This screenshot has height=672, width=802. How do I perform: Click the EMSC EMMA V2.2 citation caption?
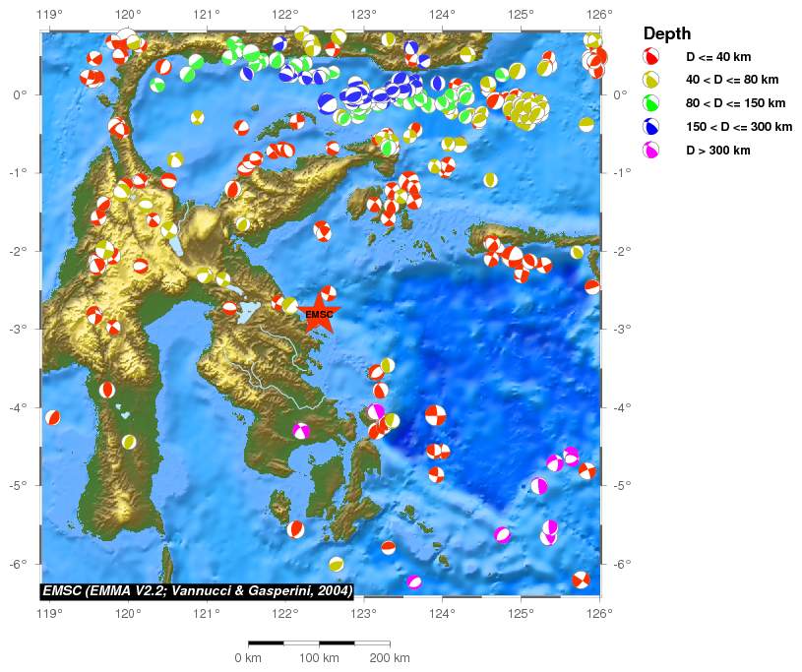point(197,590)
